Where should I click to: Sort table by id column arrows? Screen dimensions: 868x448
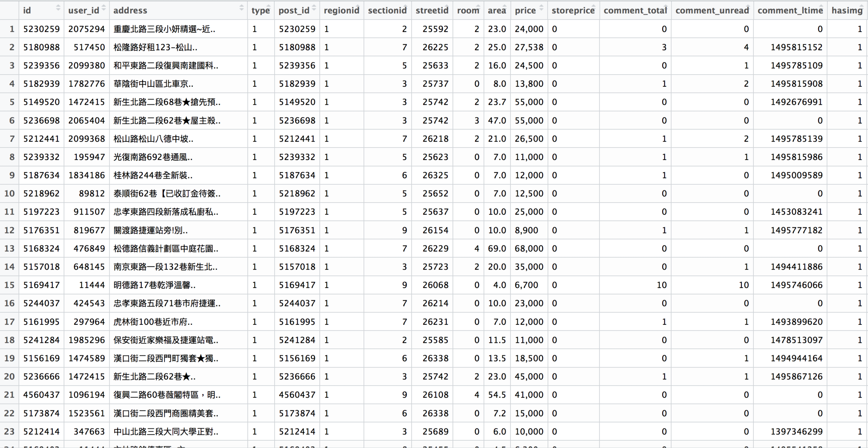58,8
